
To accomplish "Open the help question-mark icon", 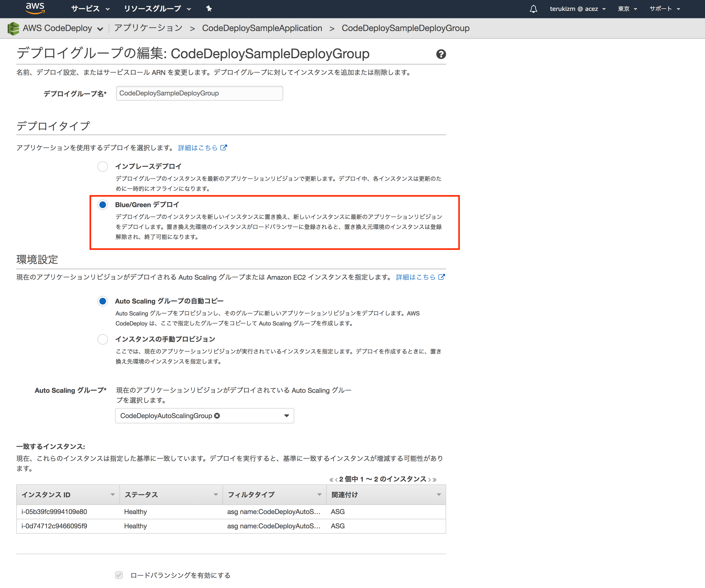I will 441,54.
